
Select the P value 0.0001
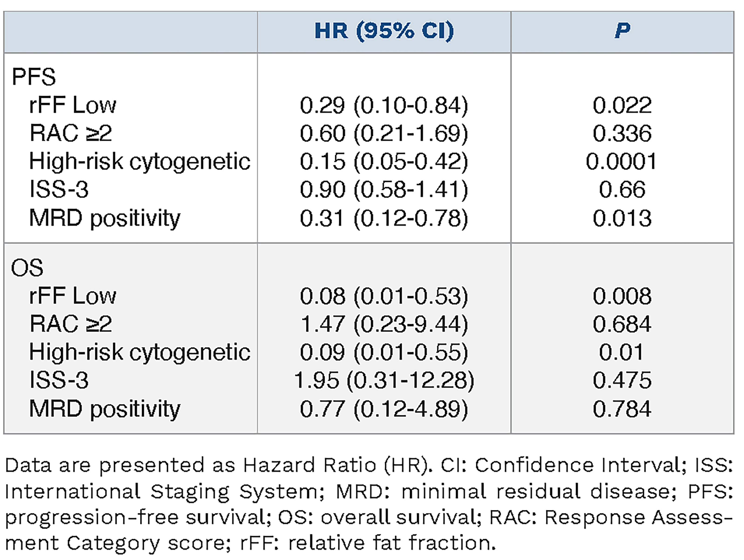pyautogui.click(x=621, y=162)
